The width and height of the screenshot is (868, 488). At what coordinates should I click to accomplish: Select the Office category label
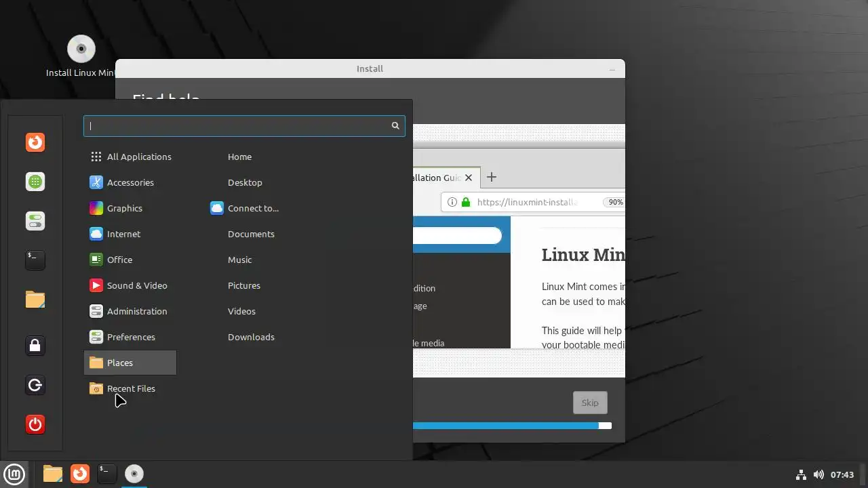pos(119,260)
